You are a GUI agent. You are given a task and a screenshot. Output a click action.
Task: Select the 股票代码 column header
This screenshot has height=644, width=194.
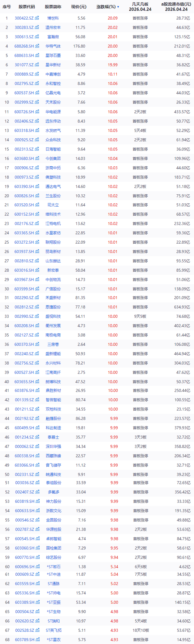(26, 7)
